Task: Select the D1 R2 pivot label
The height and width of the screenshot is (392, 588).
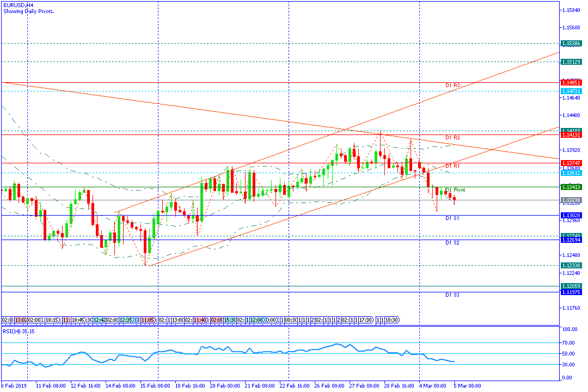Action: [x=452, y=138]
